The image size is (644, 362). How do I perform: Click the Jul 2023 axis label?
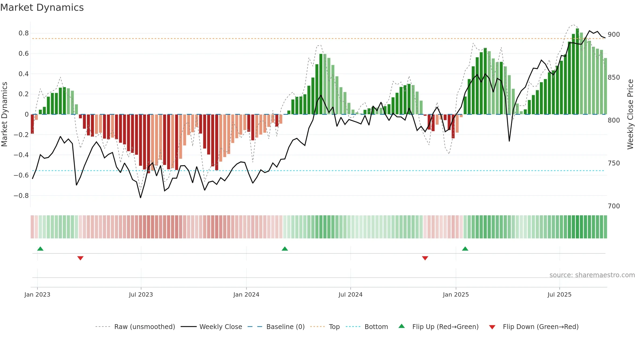tap(141, 294)
